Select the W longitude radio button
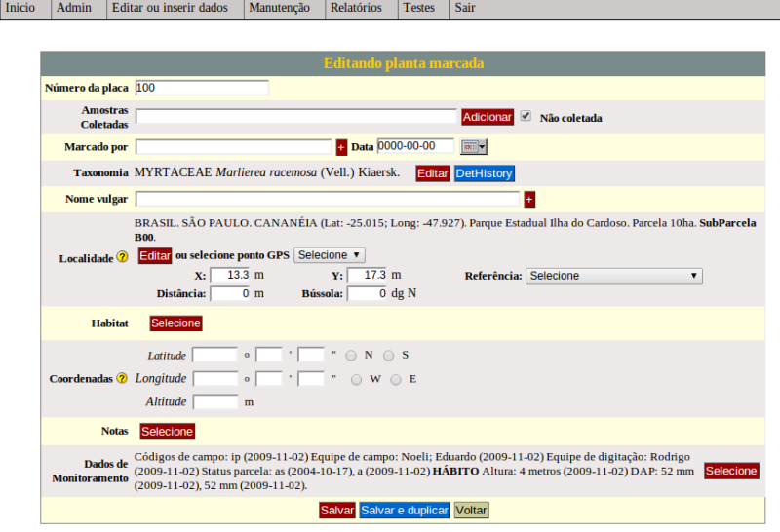Screen dimensions: 780x532 (356, 379)
